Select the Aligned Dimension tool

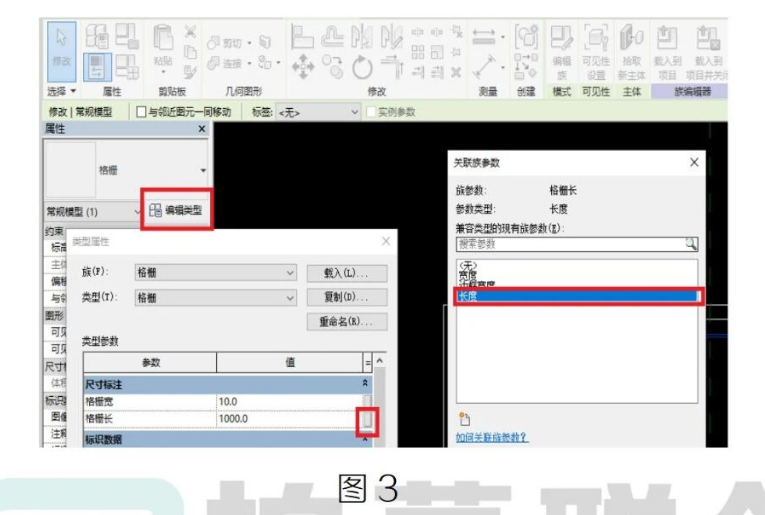point(484,37)
